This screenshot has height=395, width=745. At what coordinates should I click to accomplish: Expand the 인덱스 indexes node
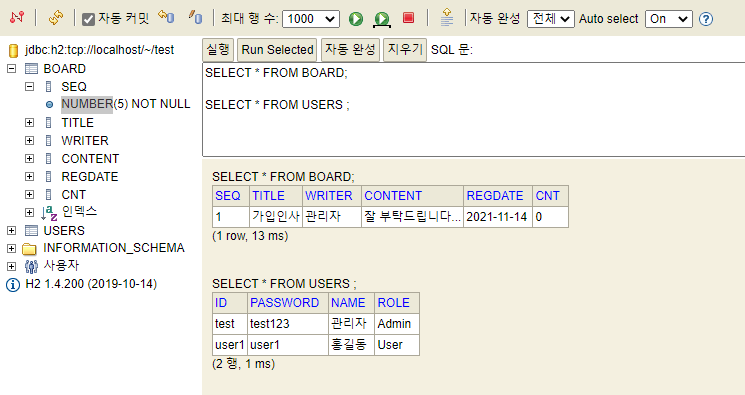coord(29,212)
